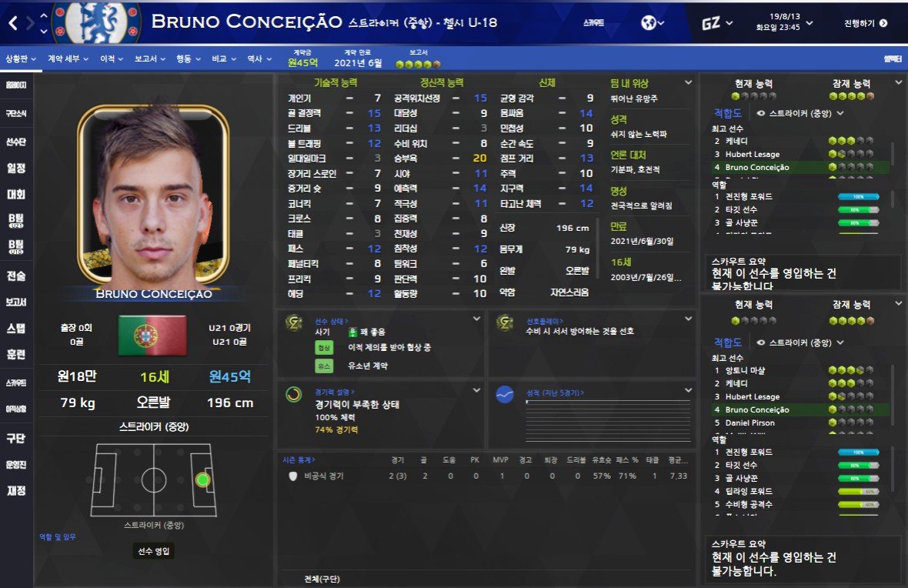
Task: Click the 진행하기 continue button
Action: coord(866,23)
